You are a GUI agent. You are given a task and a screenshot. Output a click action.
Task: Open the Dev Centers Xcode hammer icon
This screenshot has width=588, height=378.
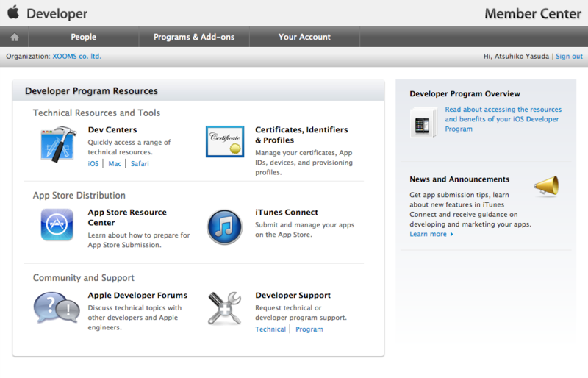pyautogui.click(x=58, y=144)
